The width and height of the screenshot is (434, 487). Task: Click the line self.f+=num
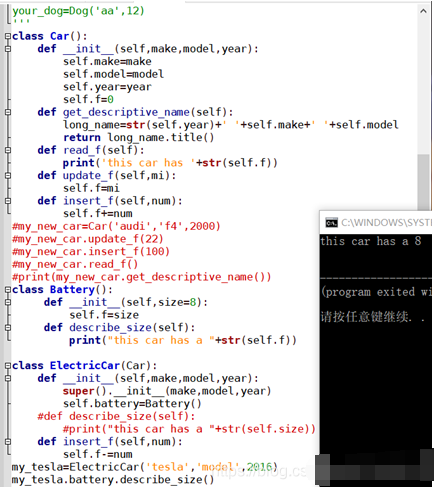(98, 213)
